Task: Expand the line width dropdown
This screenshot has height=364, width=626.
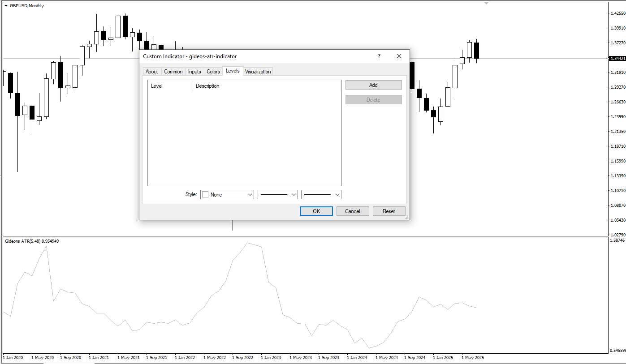Action: [322, 195]
